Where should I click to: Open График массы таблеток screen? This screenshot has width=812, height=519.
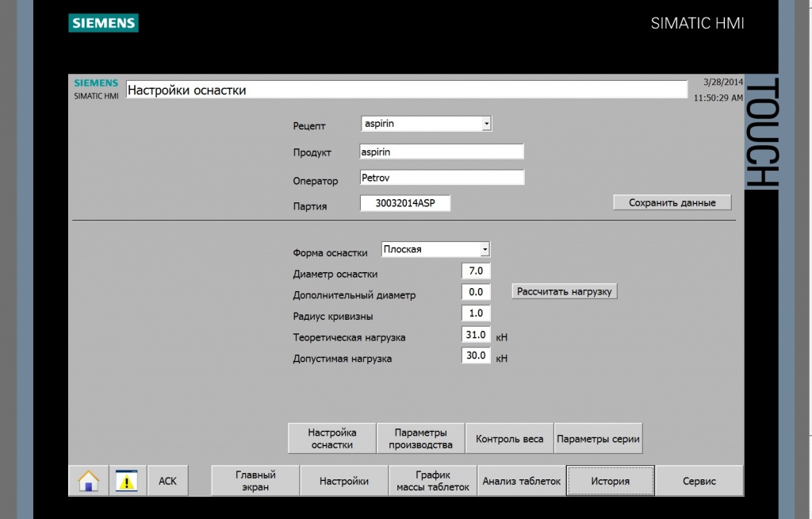pos(433,481)
